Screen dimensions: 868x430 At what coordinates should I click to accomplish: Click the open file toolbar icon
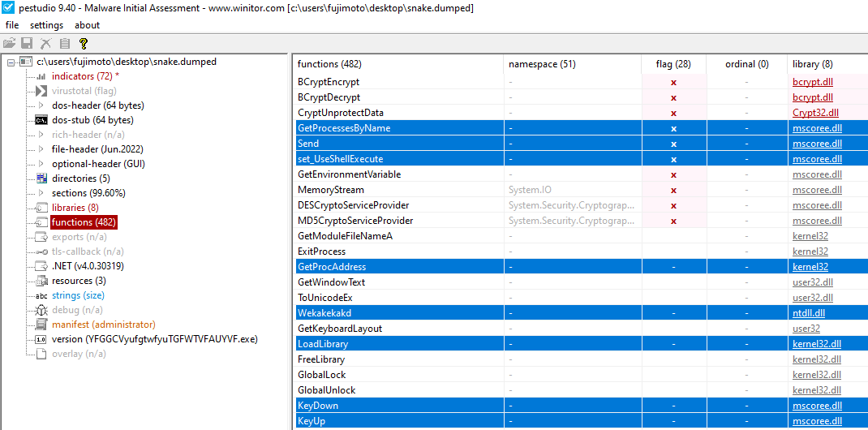tap(9, 43)
